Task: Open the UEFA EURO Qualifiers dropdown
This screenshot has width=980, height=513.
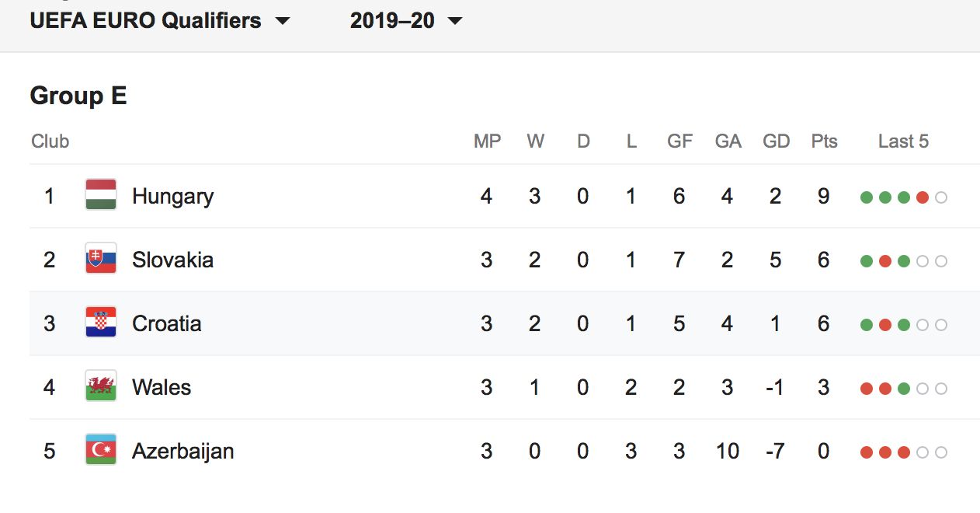Action: [x=159, y=20]
